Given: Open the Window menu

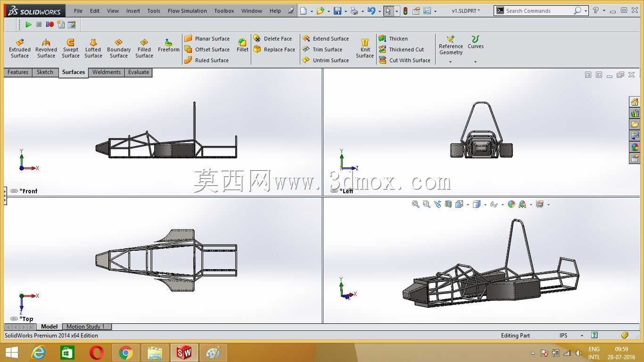Looking at the screenshot, I should pyautogui.click(x=252, y=11).
